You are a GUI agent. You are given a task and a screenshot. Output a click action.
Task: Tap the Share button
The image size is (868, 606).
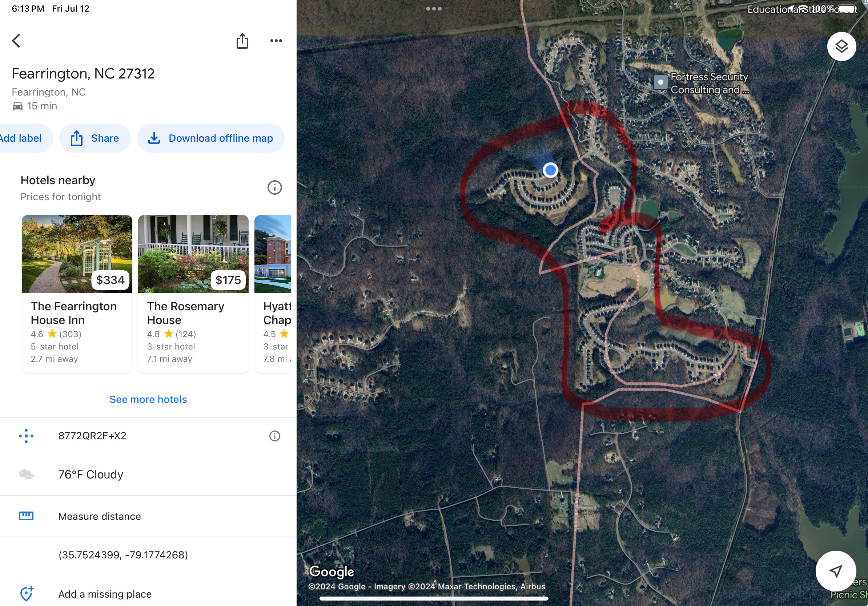(x=95, y=138)
